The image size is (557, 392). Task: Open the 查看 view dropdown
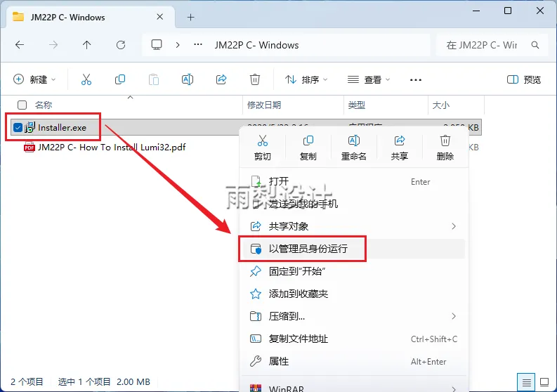369,79
